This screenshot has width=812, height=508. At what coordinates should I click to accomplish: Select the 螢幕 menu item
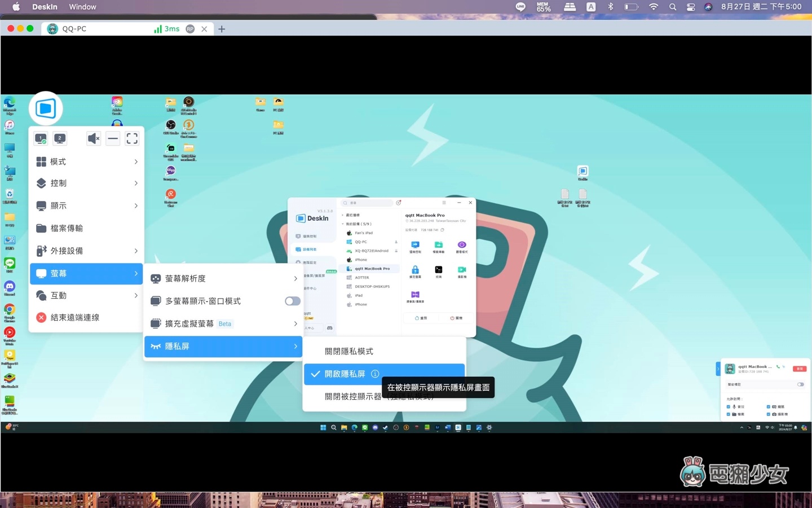[86, 273]
